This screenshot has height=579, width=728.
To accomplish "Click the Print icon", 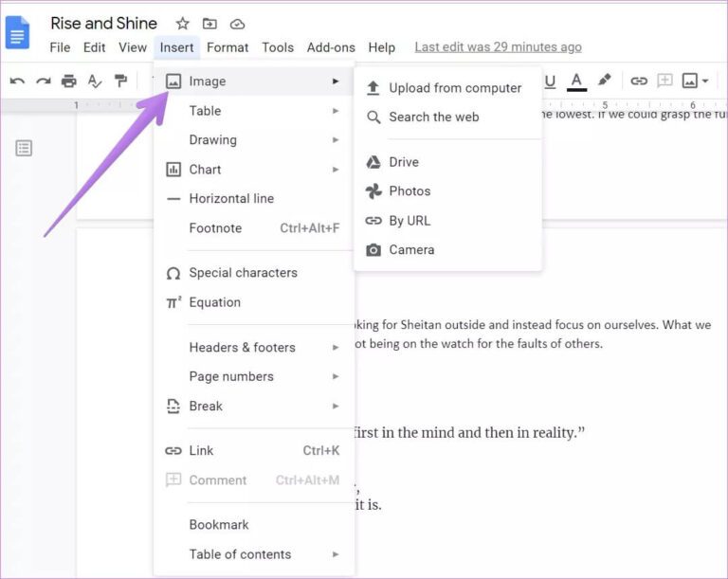I will pyautogui.click(x=68, y=81).
